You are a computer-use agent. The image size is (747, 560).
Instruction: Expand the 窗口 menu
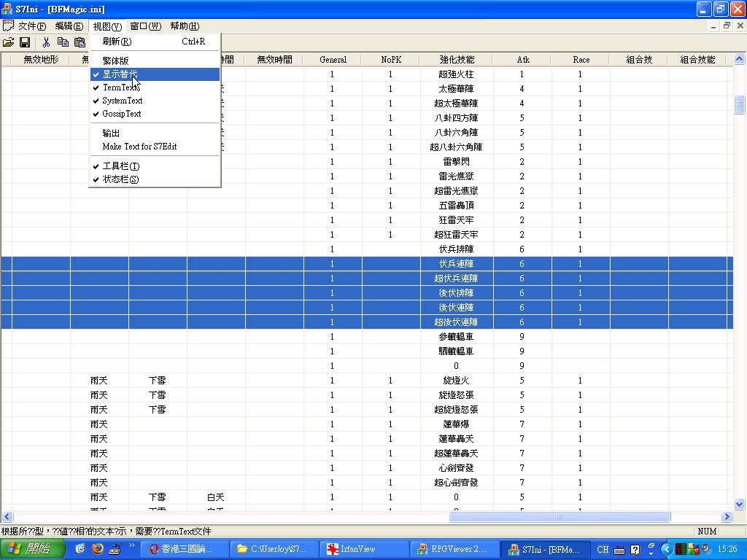point(145,26)
